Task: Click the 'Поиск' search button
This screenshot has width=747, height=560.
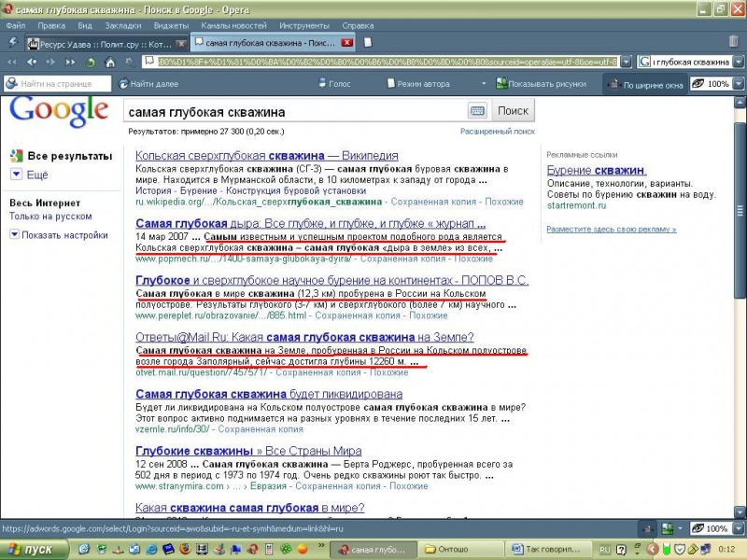Action: coord(513,111)
